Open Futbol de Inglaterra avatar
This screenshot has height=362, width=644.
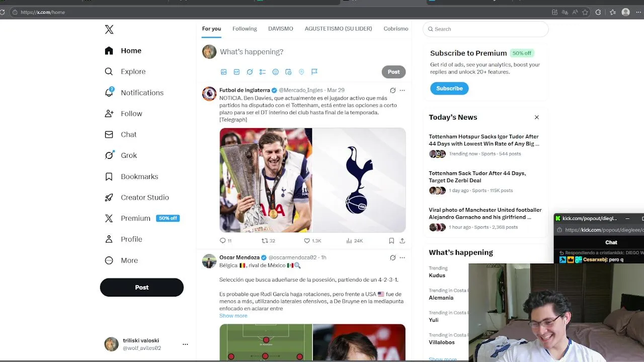click(209, 94)
